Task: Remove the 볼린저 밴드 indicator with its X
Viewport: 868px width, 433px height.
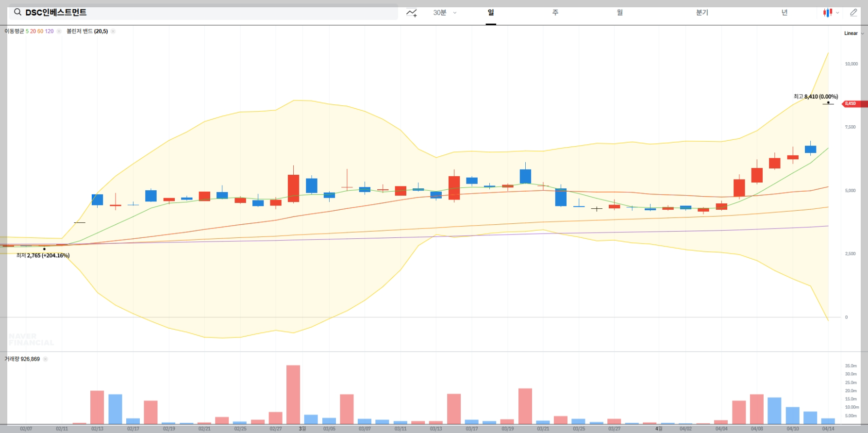Action: (x=113, y=31)
